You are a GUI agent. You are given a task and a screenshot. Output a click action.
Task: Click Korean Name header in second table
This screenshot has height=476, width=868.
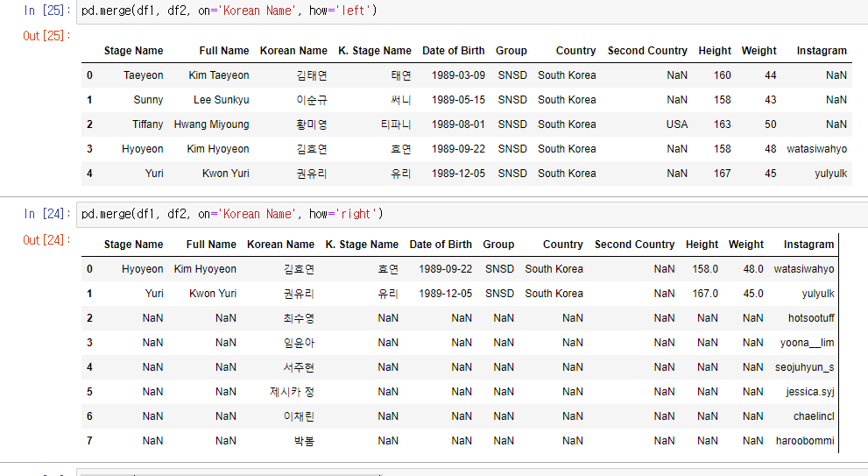pyautogui.click(x=280, y=245)
